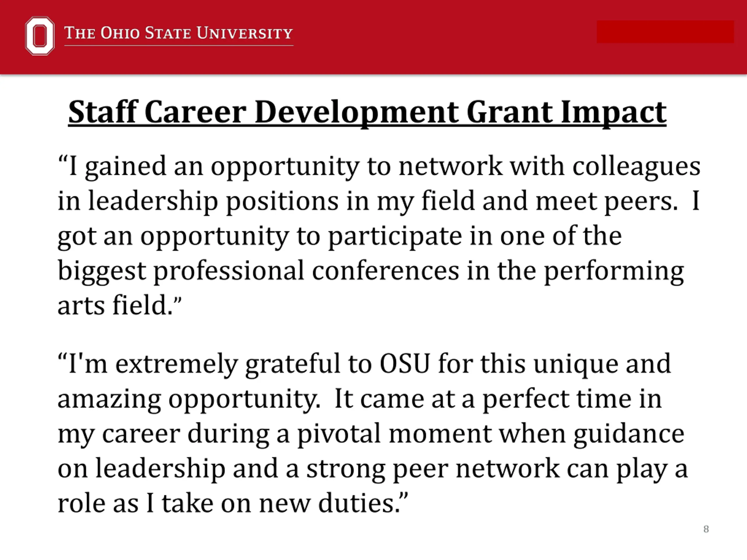Viewport: 747px width, 560px height.
Task: Click the text "arts field." ending first quote
Action: (120, 305)
